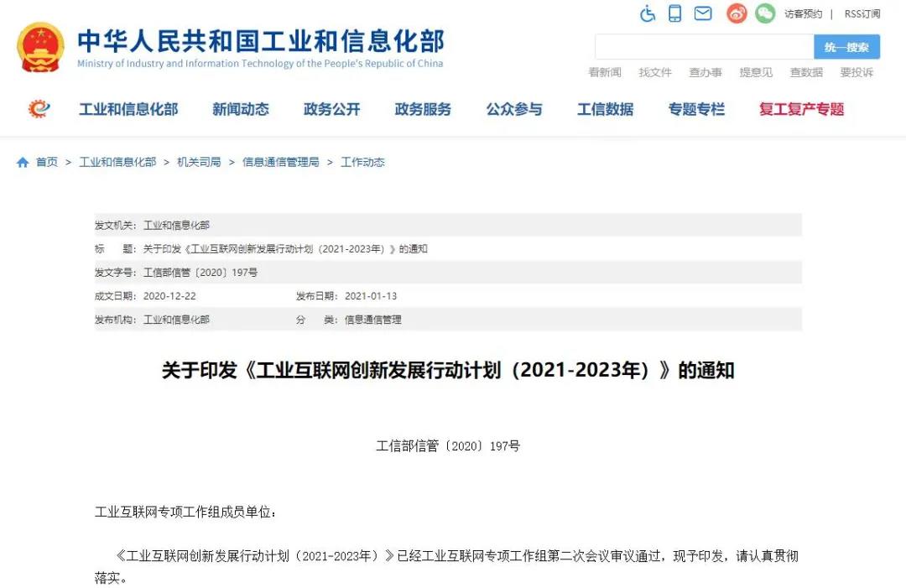The height and width of the screenshot is (588, 906).
Task: Click the 成文日期 value 2020-12-22
Action: click(169, 296)
